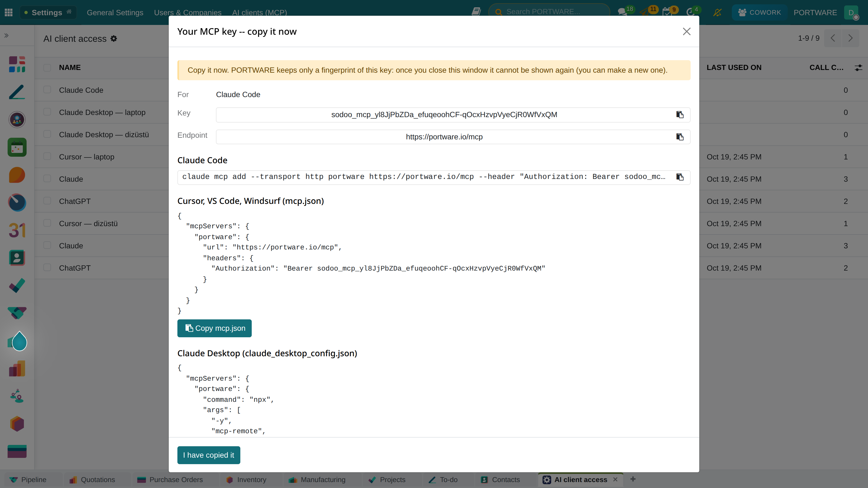Open the To-do checkmark sidebar icon
Image resolution: width=868 pixels, height=488 pixels.
pyautogui.click(x=17, y=285)
